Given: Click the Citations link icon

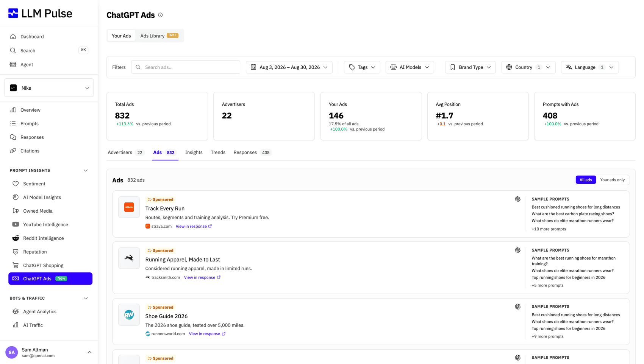Looking at the screenshot, I should (x=13, y=151).
